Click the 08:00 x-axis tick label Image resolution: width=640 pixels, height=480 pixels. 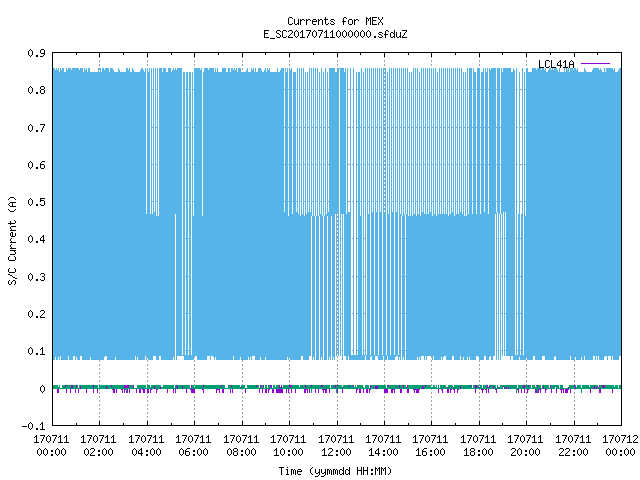pos(241,452)
